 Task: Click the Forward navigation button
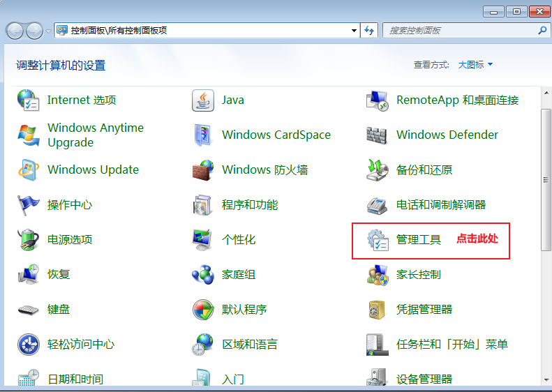coord(34,31)
